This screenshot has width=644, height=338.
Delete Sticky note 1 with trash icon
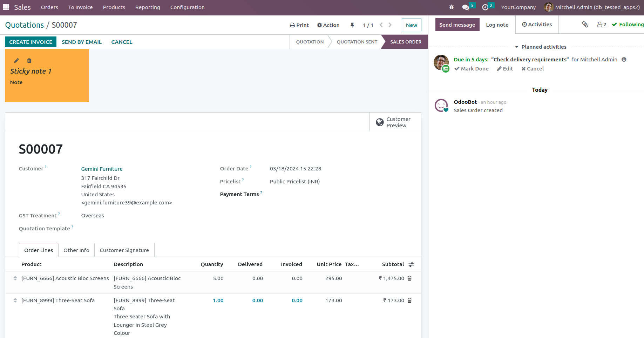[29, 61]
